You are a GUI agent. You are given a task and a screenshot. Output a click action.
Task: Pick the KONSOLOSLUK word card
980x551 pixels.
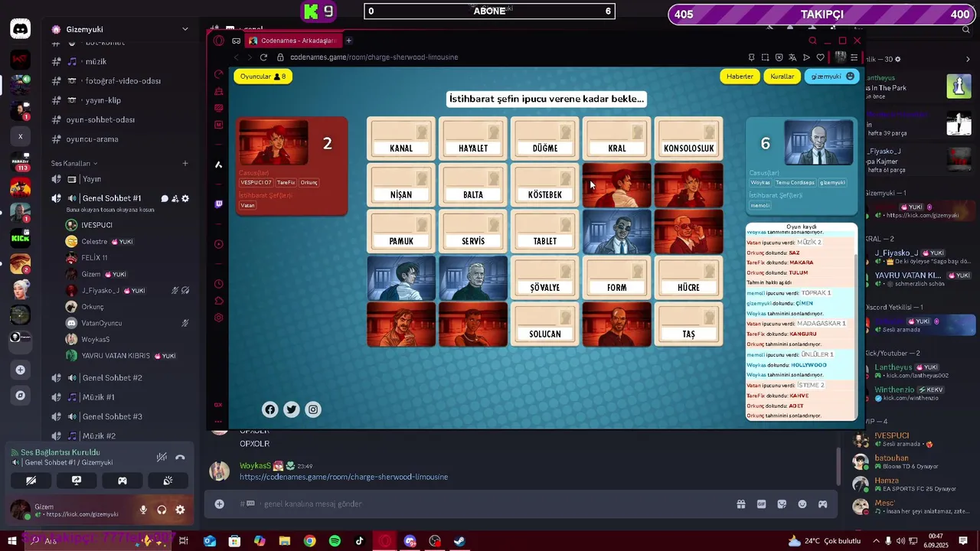(x=688, y=139)
